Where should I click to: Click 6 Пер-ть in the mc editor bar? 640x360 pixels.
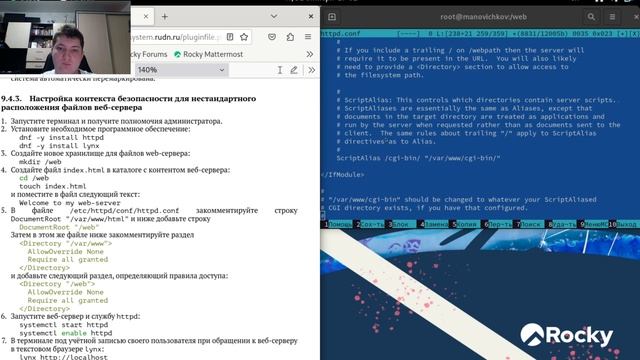click(x=498, y=224)
